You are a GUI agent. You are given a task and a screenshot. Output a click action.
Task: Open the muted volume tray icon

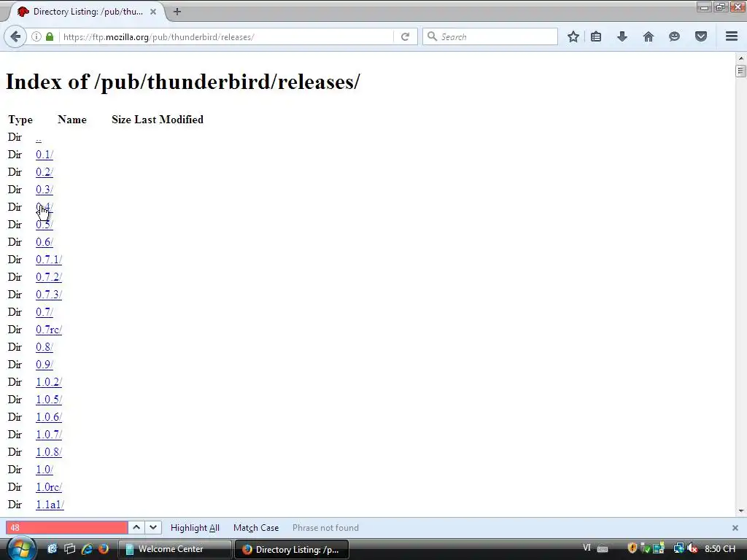(x=693, y=548)
